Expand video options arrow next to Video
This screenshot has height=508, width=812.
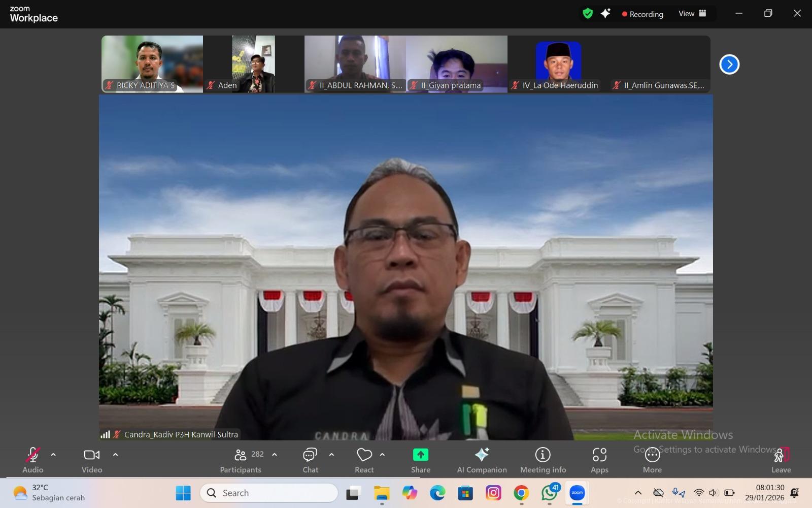pos(115,455)
